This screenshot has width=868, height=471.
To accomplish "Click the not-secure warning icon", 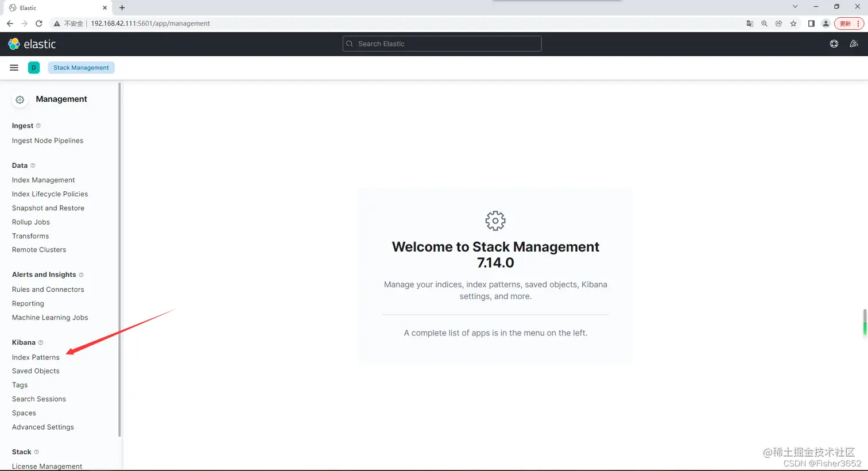I will tap(57, 24).
